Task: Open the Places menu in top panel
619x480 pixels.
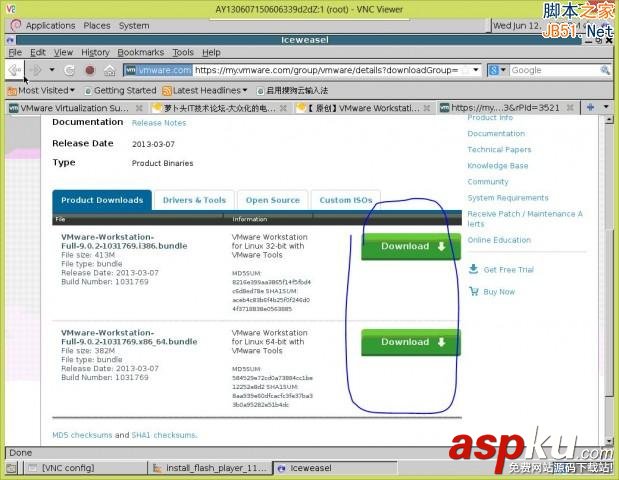Action: pyautogui.click(x=97, y=26)
